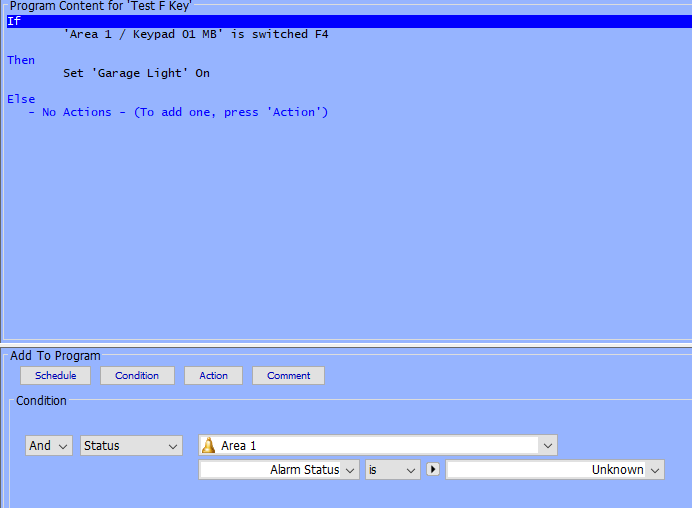Select the 'No Actions' placeholder line

178,112
